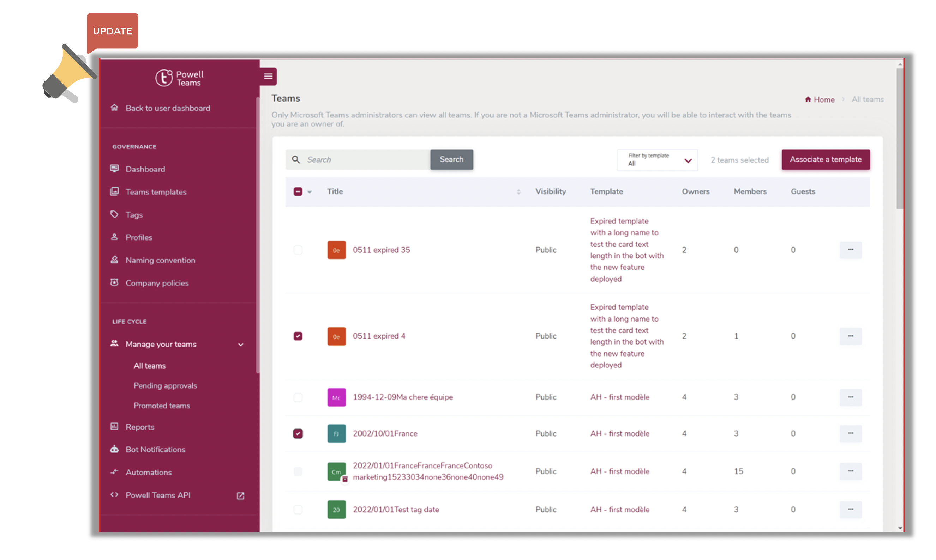Open the 2002/10/01France team link

(385, 434)
